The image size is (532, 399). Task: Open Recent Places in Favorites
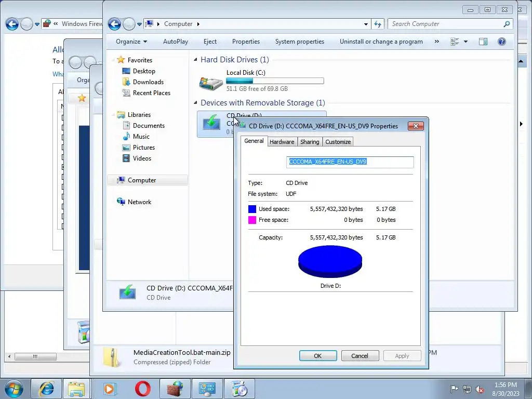[x=151, y=92]
